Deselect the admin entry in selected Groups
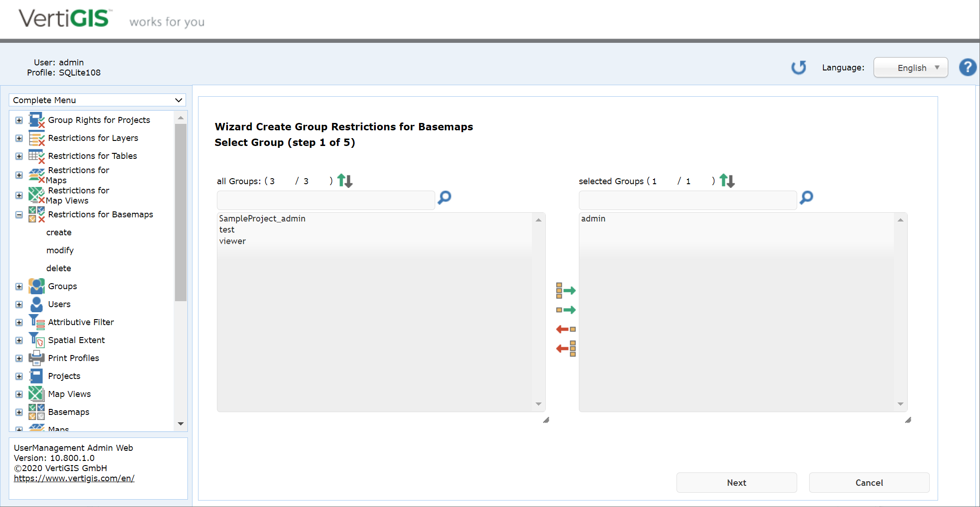 click(593, 218)
